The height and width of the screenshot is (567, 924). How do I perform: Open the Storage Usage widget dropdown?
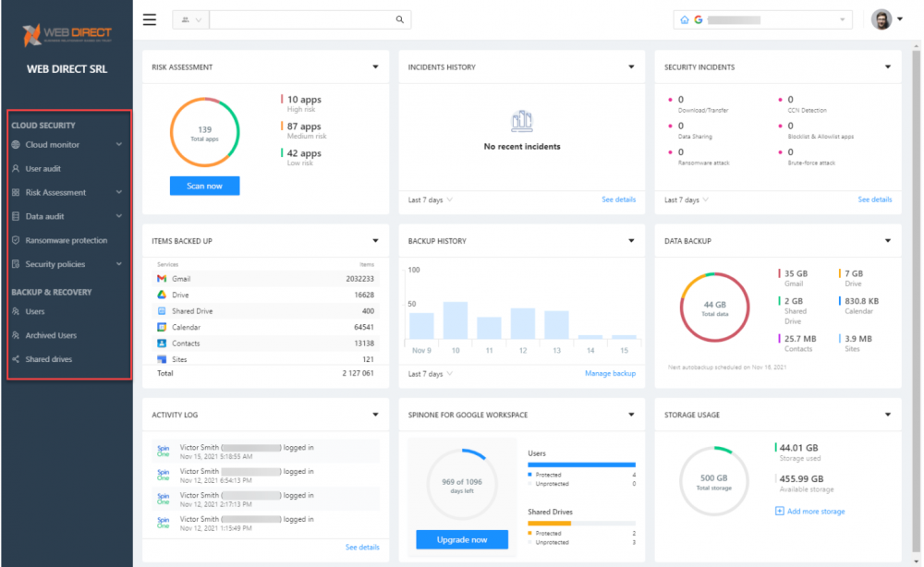pyautogui.click(x=887, y=415)
